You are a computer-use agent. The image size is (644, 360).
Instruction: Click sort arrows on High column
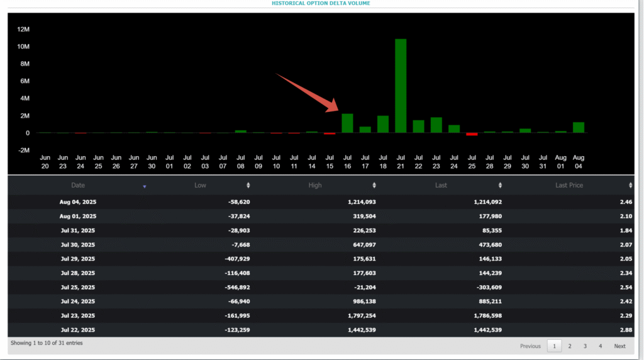(x=374, y=186)
